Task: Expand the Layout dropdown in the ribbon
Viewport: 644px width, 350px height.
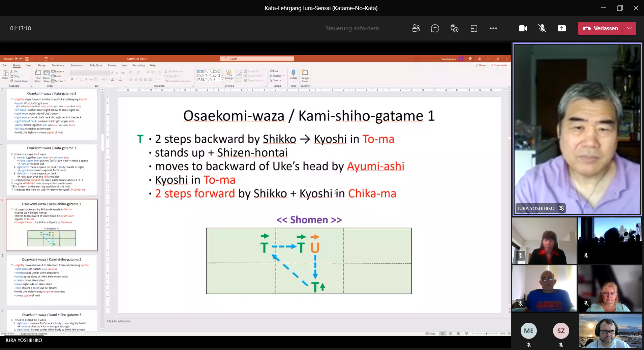Action: coord(59,71)
